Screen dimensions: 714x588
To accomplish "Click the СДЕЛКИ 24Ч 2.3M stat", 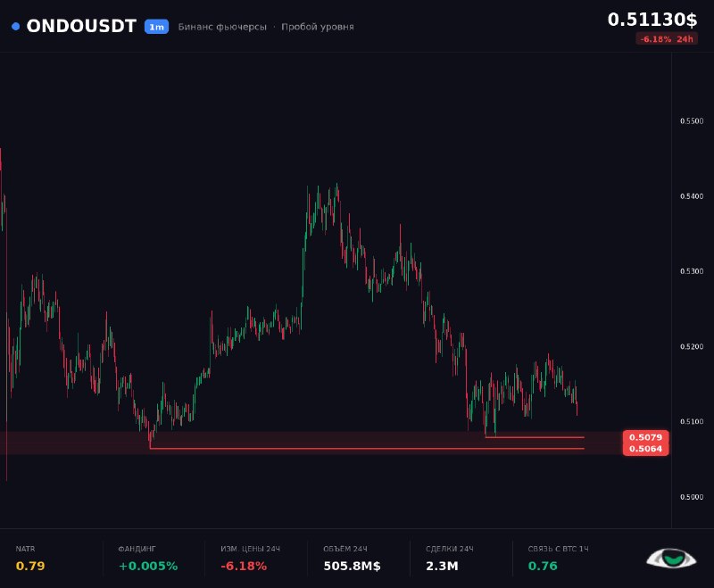I will tap(450, 559).
